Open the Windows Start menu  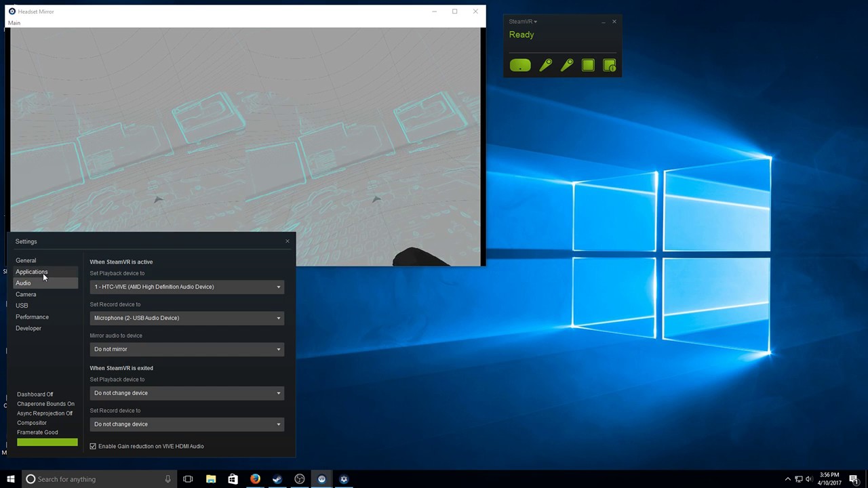click(x=10, y=479)
